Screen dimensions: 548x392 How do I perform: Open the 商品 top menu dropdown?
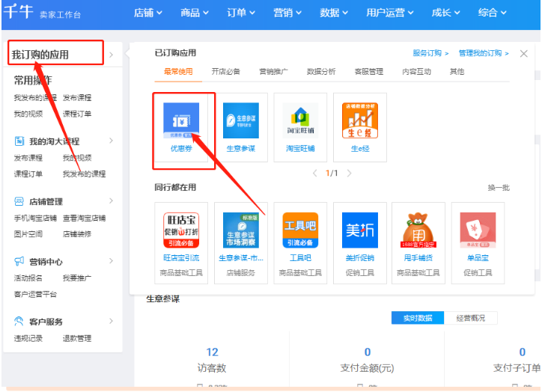point(195,13)
